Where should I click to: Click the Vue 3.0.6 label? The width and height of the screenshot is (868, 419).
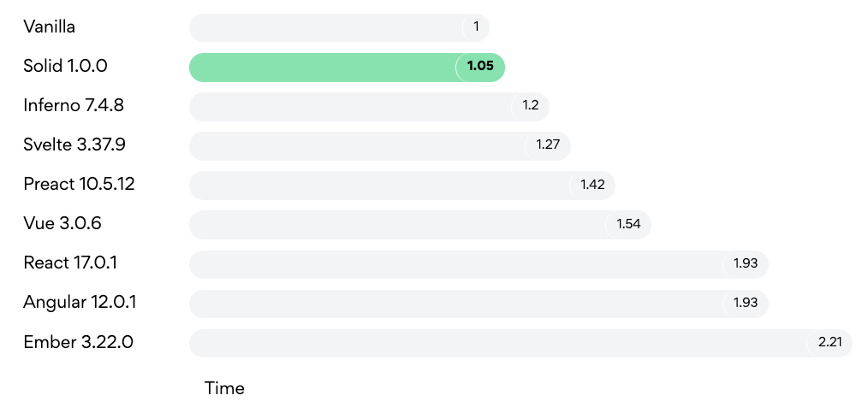coord(62,223)
